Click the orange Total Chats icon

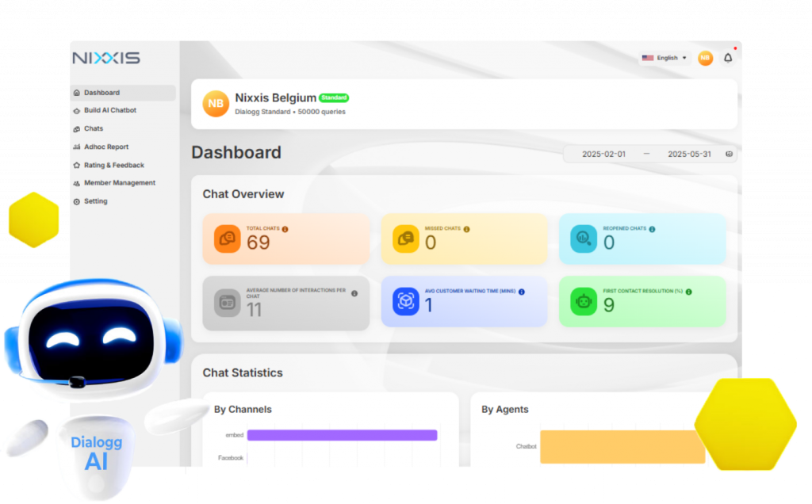(228, 239)
